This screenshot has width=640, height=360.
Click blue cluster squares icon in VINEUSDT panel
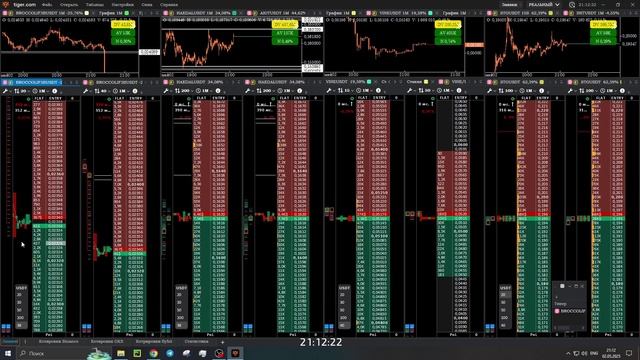[329, 327]
